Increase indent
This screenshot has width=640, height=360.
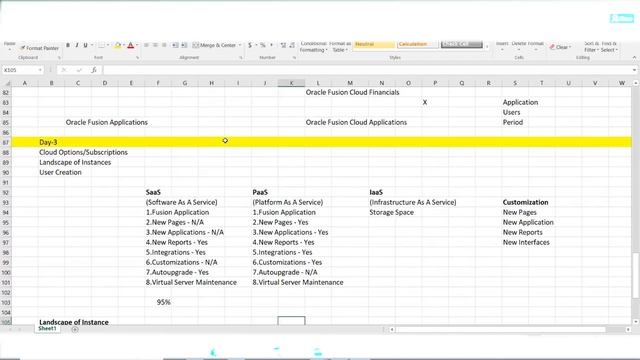click(x=184, y=45)
